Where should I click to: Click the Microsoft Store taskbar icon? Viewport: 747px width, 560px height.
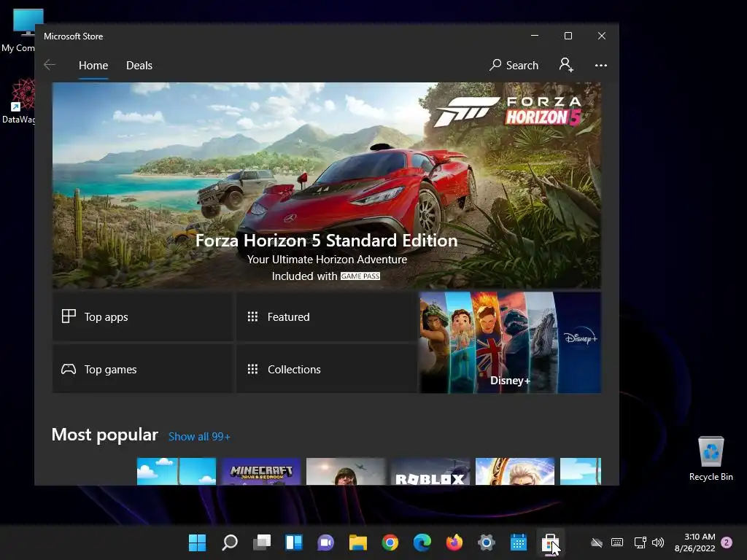point(550,542)
